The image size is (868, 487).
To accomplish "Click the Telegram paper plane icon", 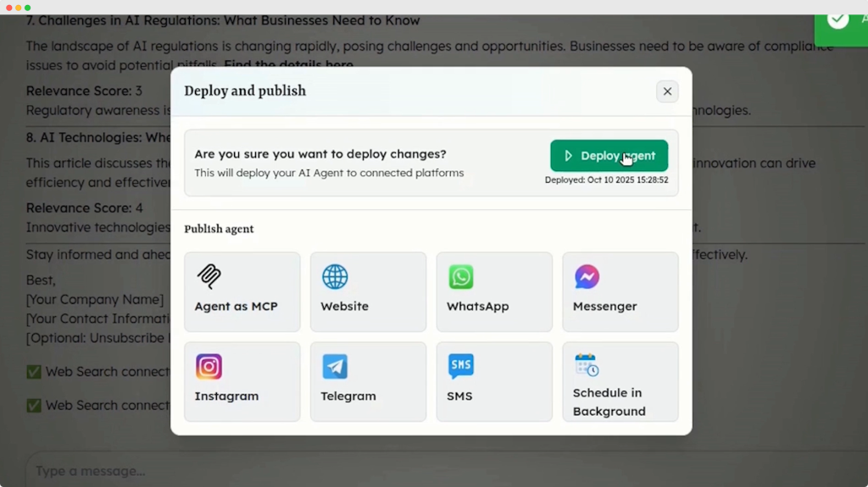I will pyautogui.click(x=335, y=367).
